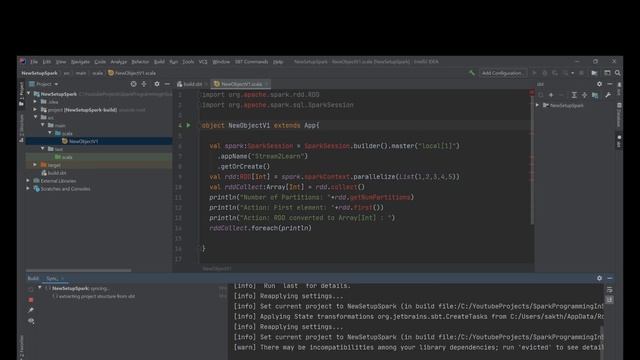Select the NewObjectV1.scala editor tab
This screenshot has height=360, width=640.
click(x=241, y=84)
